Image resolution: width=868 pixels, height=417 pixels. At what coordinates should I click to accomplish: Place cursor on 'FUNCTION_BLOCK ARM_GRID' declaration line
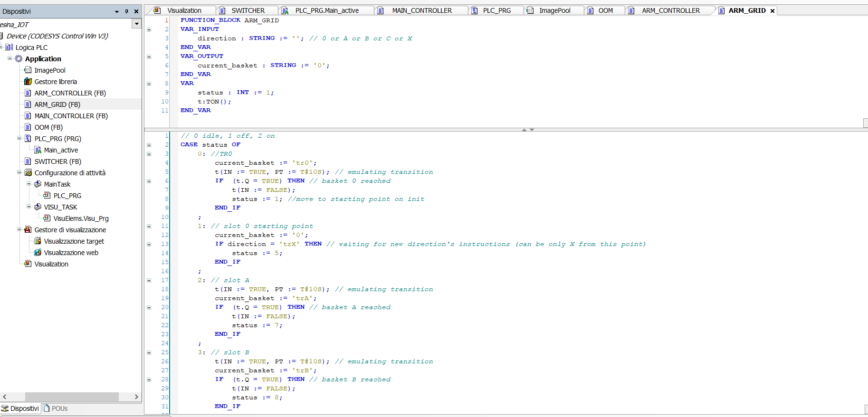tap(229, 20)
